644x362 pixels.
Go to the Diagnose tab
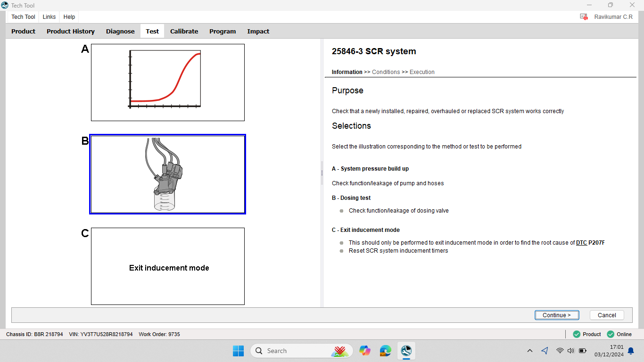click(120, 32)
